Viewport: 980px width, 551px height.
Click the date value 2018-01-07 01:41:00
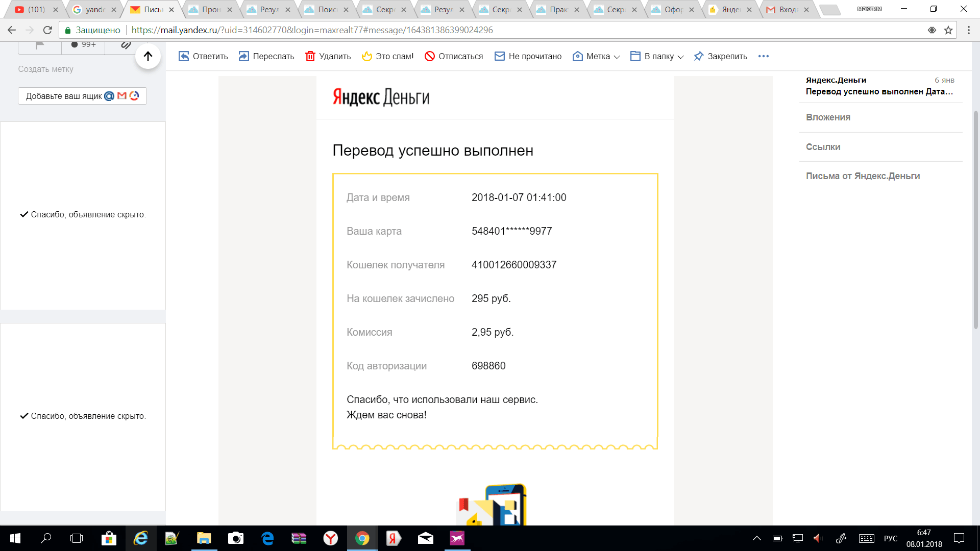519,197
